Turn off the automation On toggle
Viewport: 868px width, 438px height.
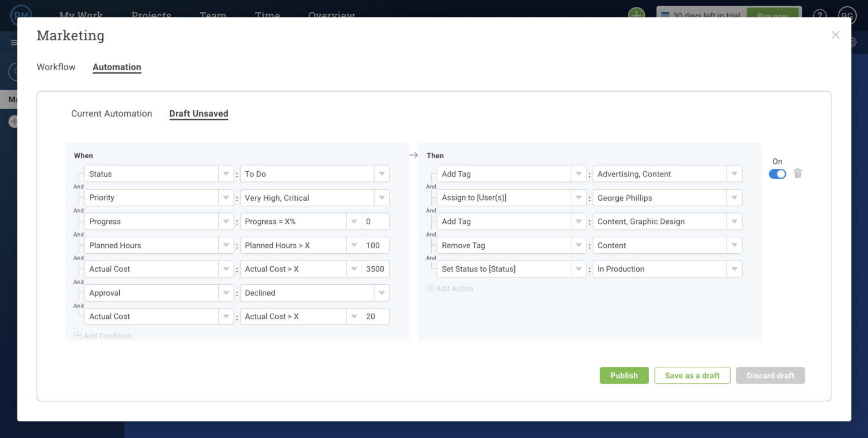tap(777, 174)
